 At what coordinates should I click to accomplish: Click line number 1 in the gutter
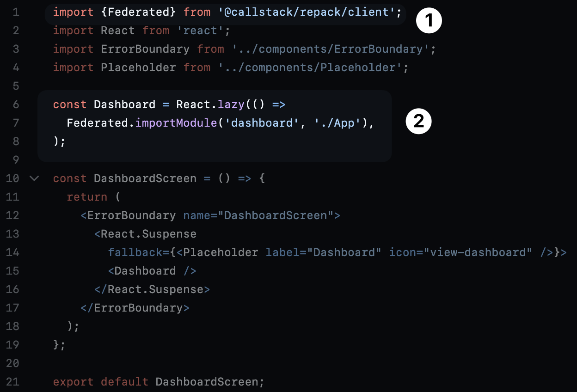[16, 12]
